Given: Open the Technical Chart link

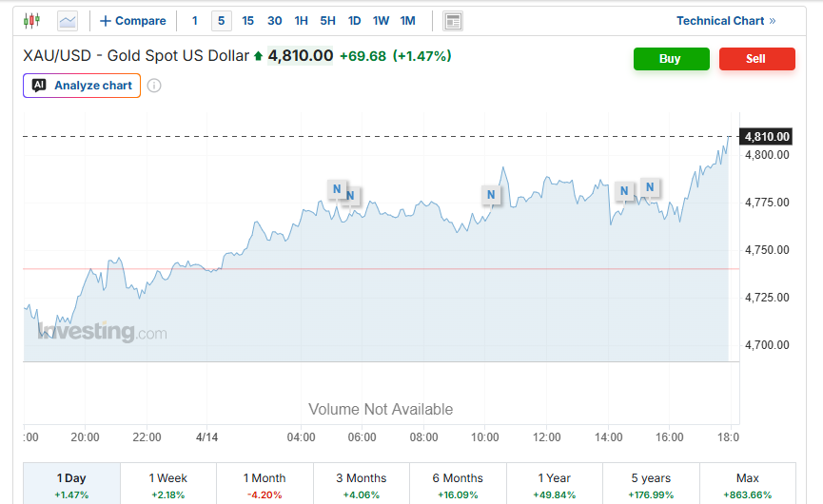Looking at the screenshot, I should pos(726,21).
